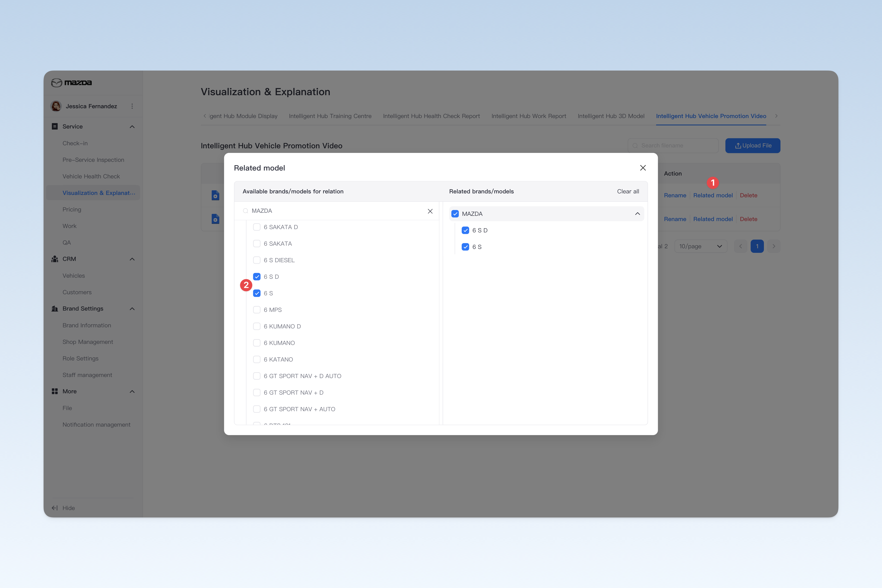
Task: Check the 6 S DIESEL model
Action: coord(257,260)
